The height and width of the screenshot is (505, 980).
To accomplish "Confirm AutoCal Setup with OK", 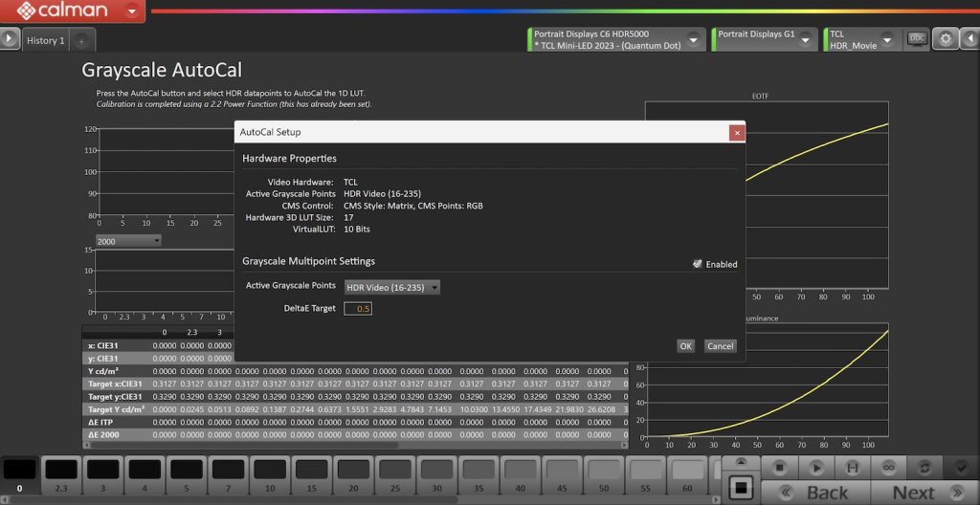I will [x=685, y=346].
